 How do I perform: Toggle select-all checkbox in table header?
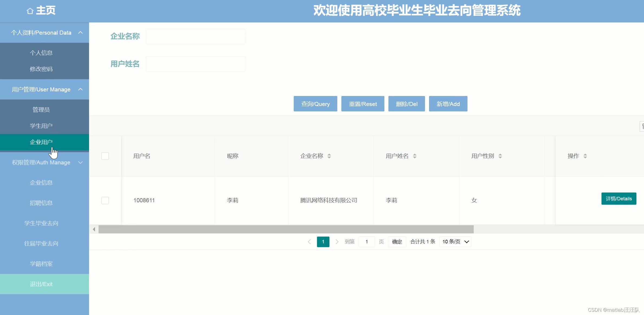(105, 156)
